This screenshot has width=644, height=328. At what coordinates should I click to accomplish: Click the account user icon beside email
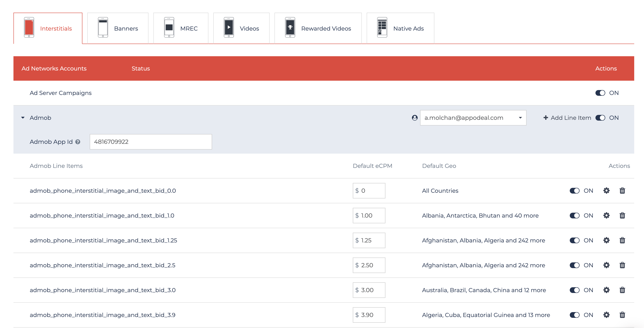[415, 118]
